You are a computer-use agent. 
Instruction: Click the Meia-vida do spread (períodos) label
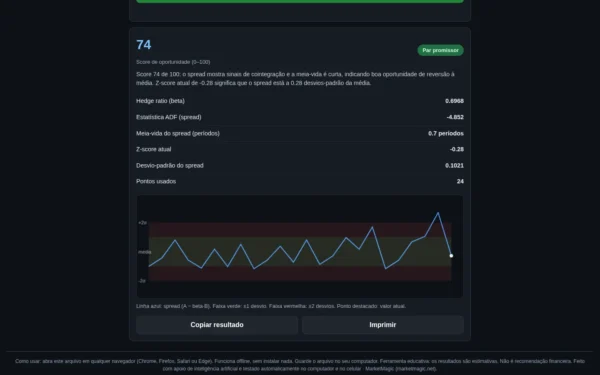point(178,134)
